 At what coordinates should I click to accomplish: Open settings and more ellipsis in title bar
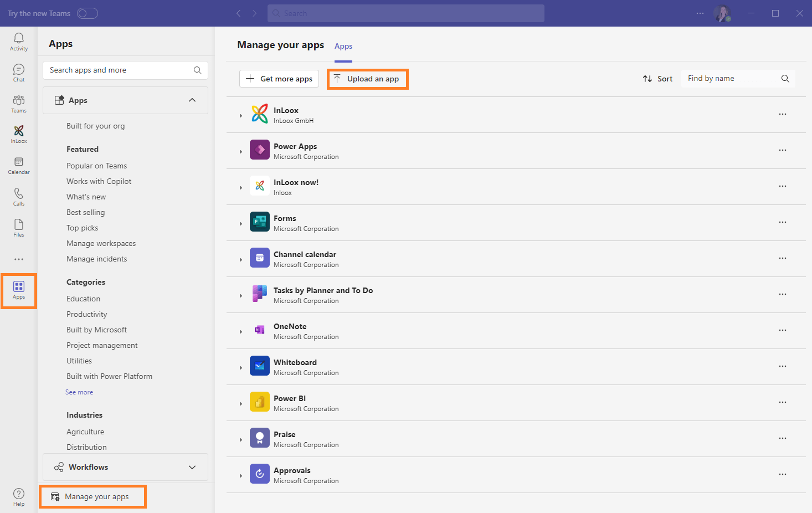pos(700,13)
